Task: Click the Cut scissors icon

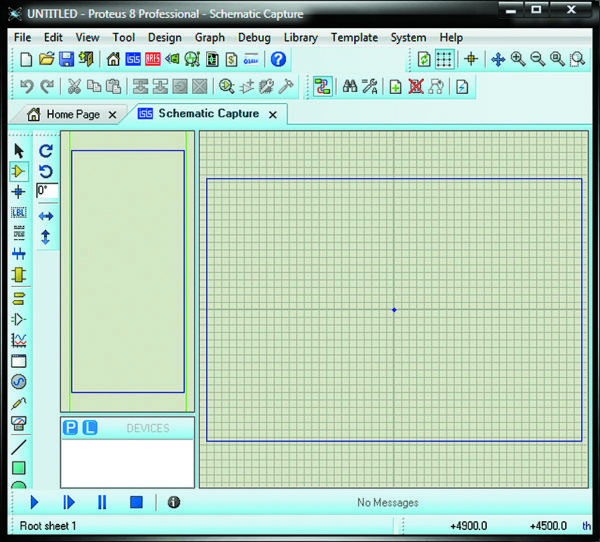Action: point(74,87)
